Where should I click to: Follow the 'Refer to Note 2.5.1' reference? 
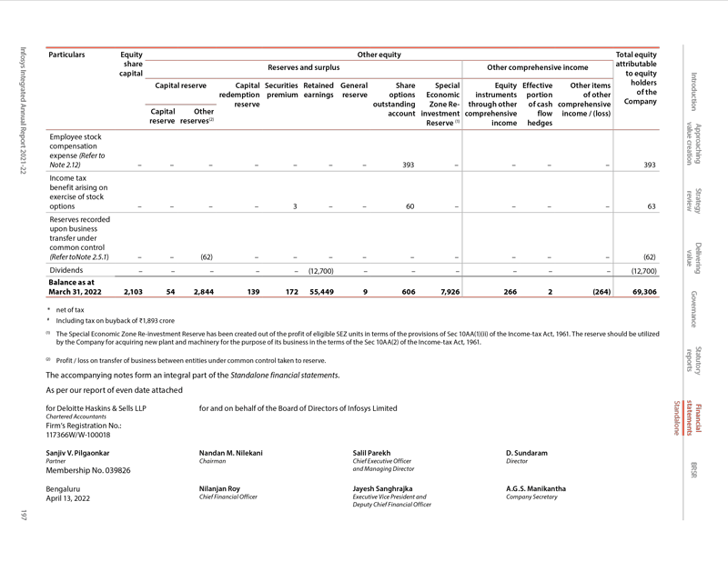(x=79, y=257)
